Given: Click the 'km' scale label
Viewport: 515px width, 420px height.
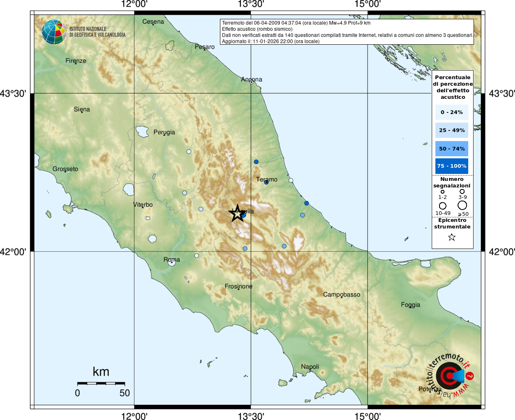Looking at the screenshot, I should click(x=101, y=372).
